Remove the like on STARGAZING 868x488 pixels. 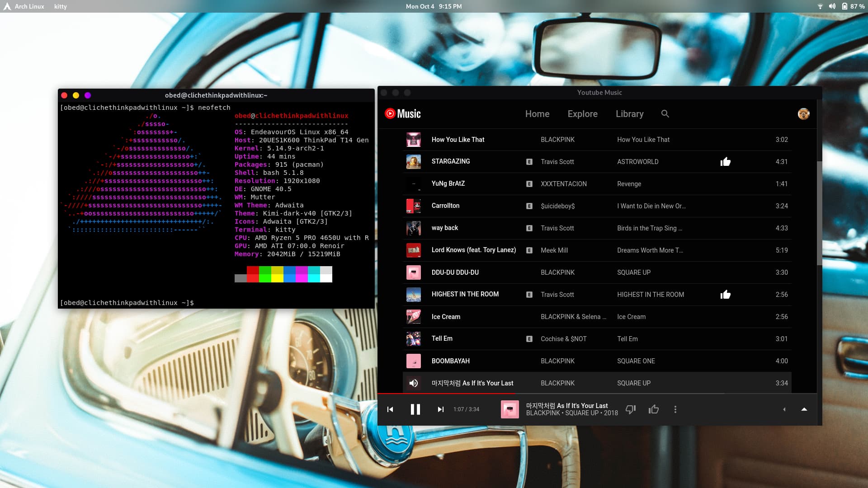point(725,162)
